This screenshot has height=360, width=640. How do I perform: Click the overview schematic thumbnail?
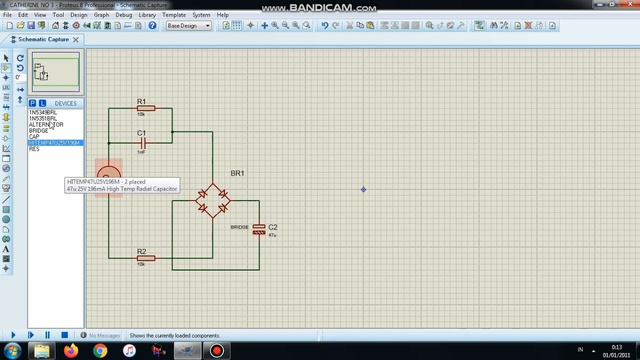point(56,72)
